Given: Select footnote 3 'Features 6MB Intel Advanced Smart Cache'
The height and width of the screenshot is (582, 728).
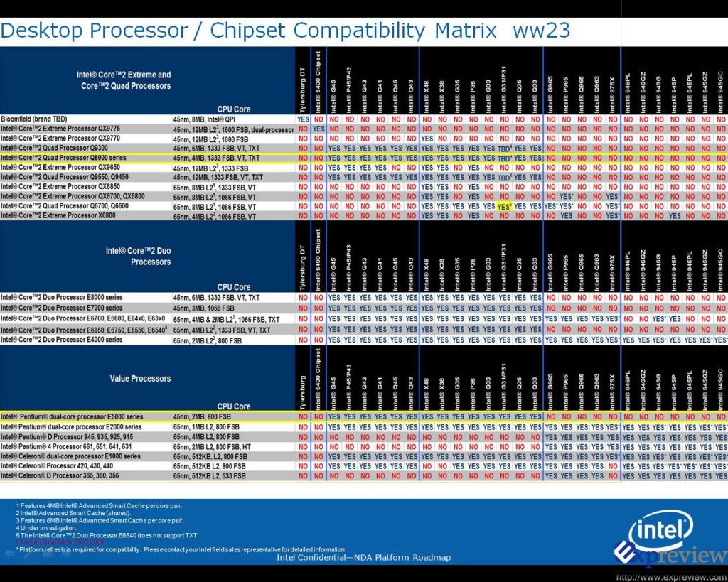Looking at the screenshot, I should click(100, 521).
